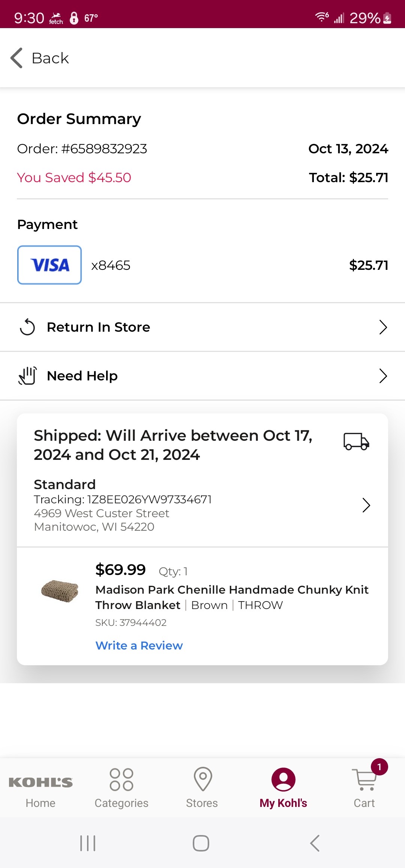Click Write a Review link
The image size is (405, 868).
tap(139, 645)
